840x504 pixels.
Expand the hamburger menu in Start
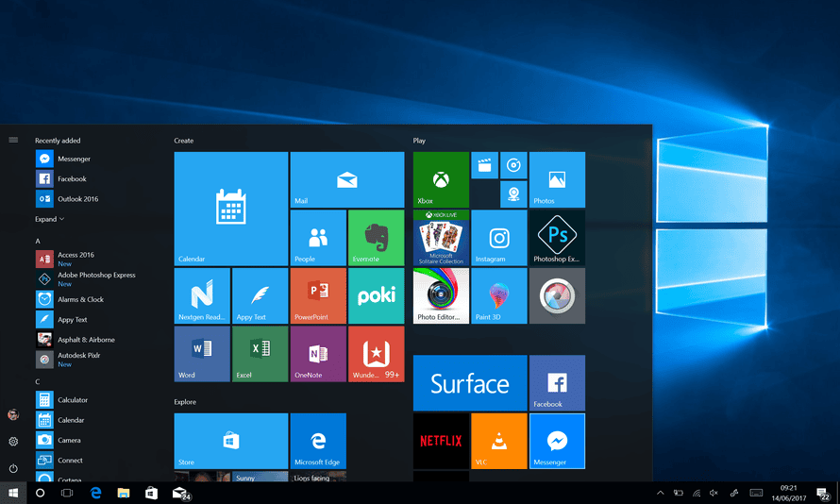click(13, 140)
